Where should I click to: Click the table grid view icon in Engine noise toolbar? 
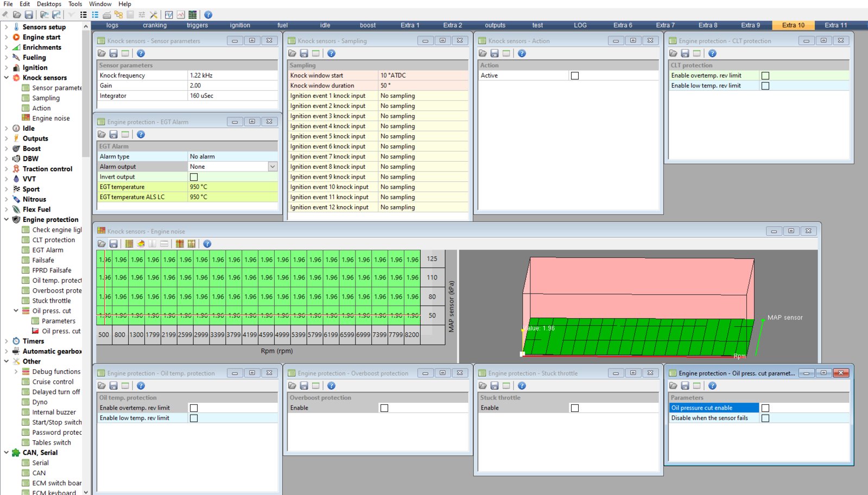click(x=129, y=244)
